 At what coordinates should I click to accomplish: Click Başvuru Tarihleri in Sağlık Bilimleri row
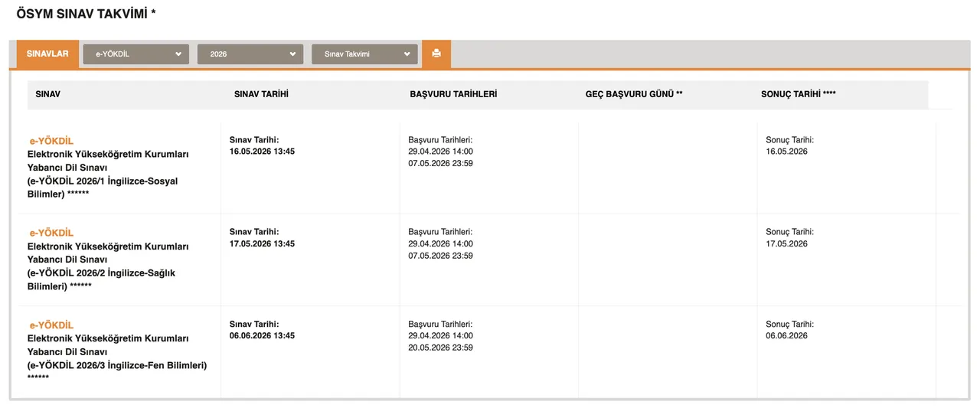(440, 232)
